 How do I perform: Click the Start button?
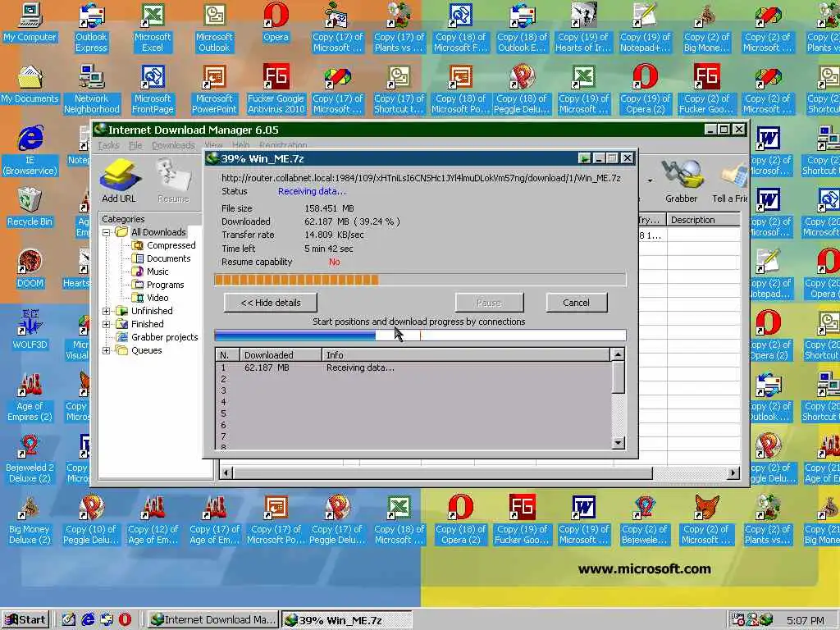(26, 620)
